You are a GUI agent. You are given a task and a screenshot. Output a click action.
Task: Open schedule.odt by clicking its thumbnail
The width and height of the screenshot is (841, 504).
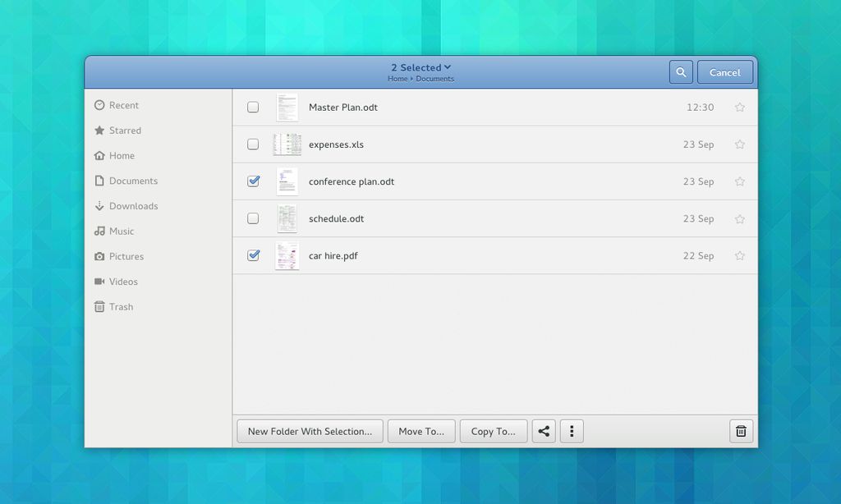point(287,218)
